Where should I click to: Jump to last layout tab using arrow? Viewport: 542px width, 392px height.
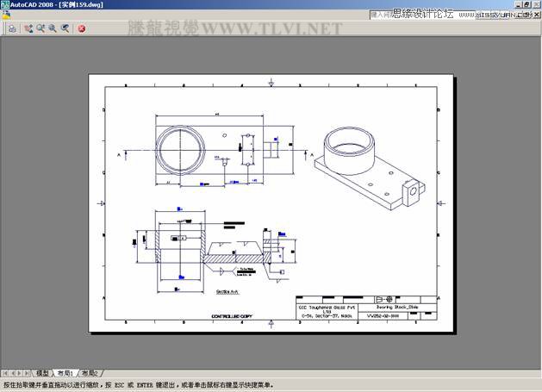[28, 373]
